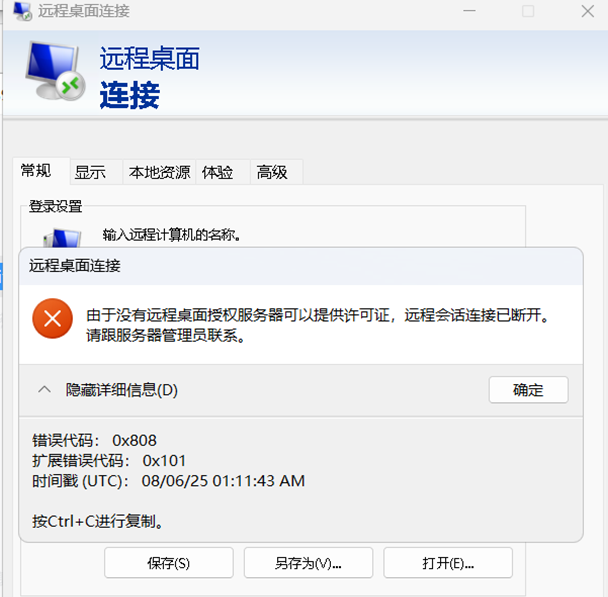Screen dimensions: 608x597
Task: Click the 打开(E)... button
Action: tap(448, 563)
